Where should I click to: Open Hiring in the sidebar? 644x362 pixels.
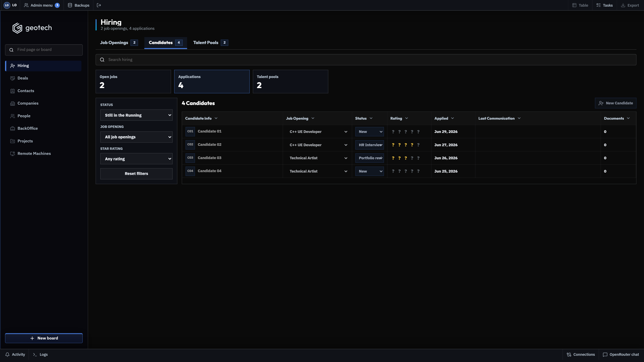(43, 66)
